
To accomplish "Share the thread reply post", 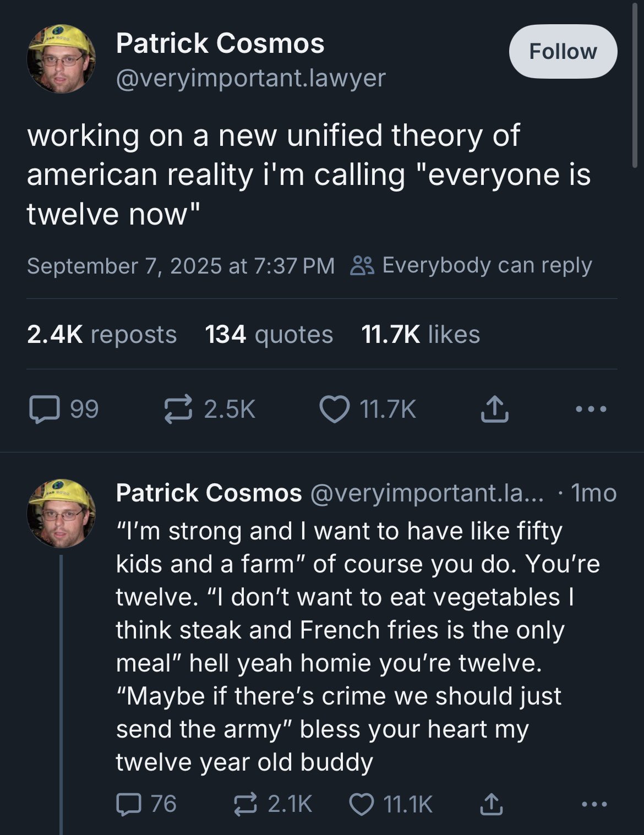I will click(490, 804).
